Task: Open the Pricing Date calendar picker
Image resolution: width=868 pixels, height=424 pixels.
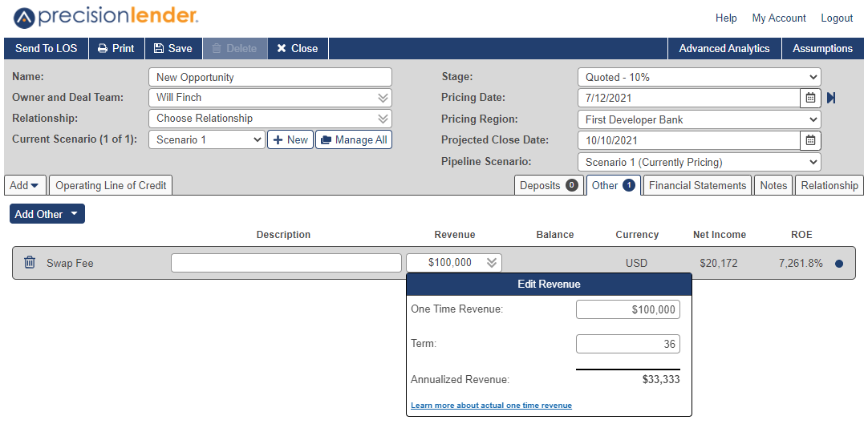Action: pyautogui.click(x=810, y=98)
